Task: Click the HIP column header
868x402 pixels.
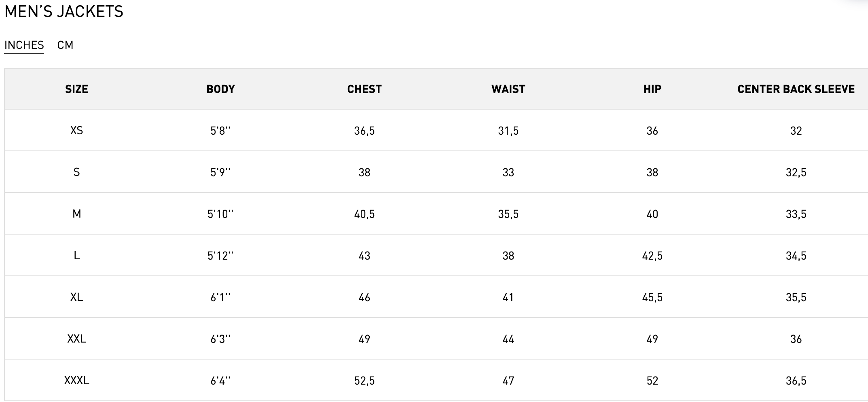Action: pos(652,89)
